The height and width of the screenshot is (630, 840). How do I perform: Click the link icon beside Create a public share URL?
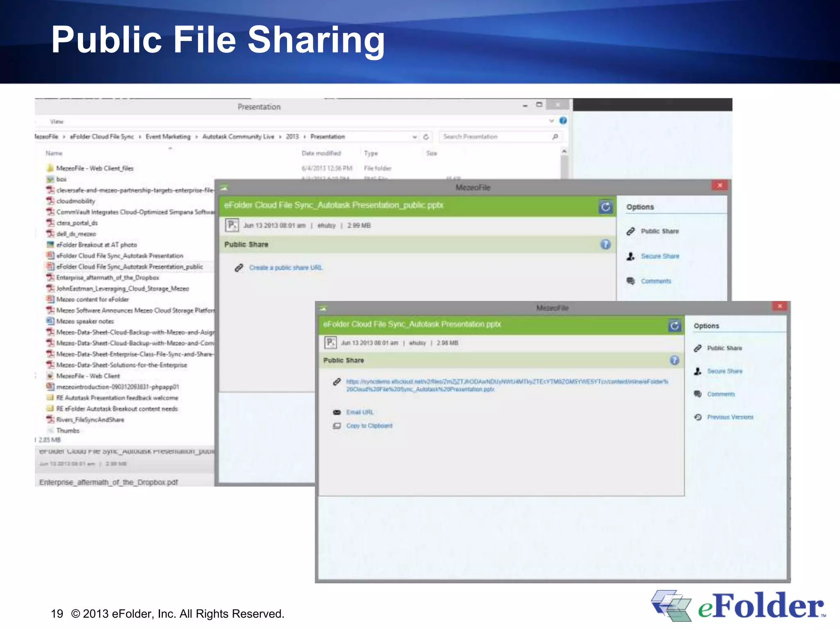(239, 268)
